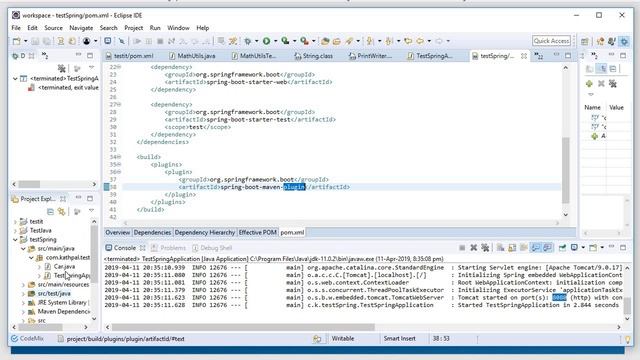The height and width of the screenshot is (360, 640).
Task: Switch to the Debug perspective icon at far right
Action: coord(624,41)
